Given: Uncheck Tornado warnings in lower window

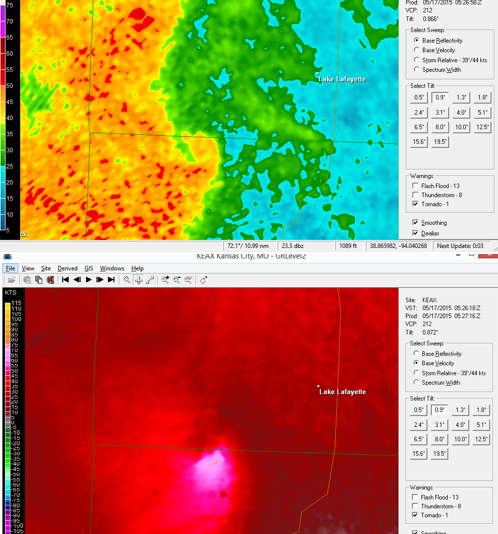Looking at the screenshot, I should 415,515.
